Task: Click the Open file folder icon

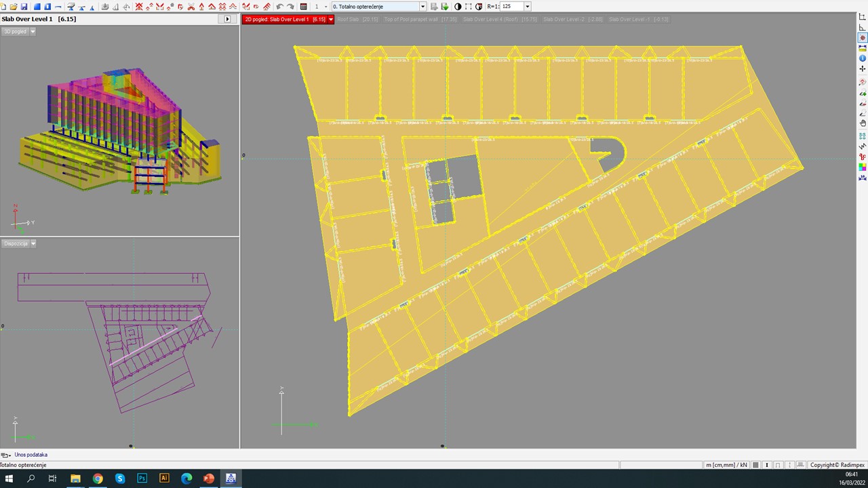Action: point(14,6)
